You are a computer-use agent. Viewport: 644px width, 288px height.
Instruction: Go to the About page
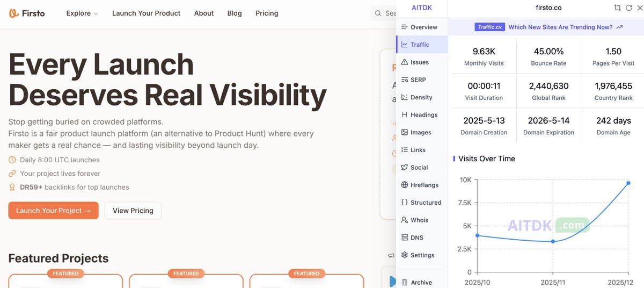[204, 13]
